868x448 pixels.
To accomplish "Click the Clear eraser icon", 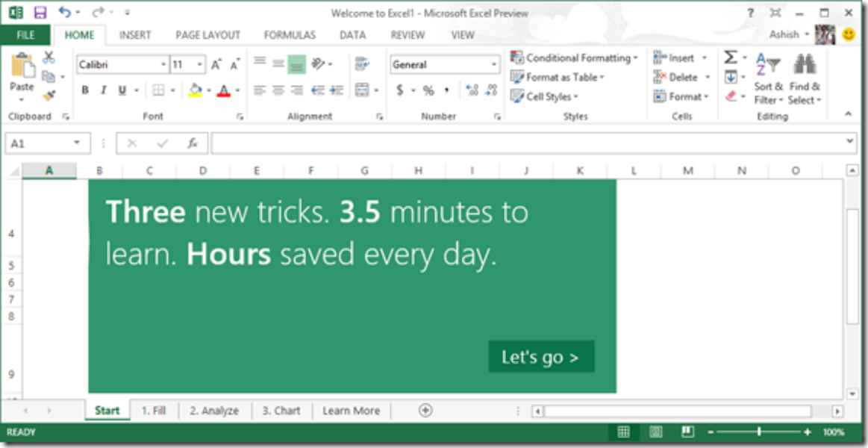I will tap(731, 96).
